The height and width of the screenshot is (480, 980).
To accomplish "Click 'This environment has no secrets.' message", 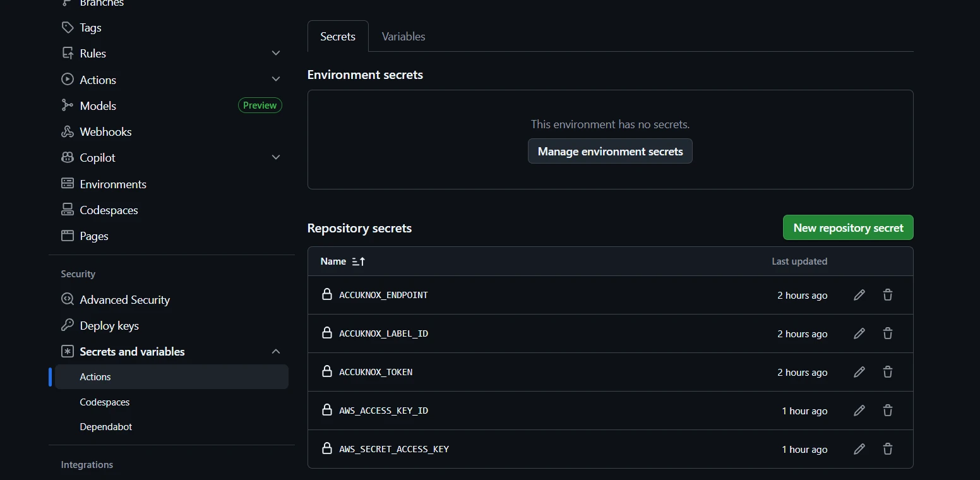I will pos(610,124).
